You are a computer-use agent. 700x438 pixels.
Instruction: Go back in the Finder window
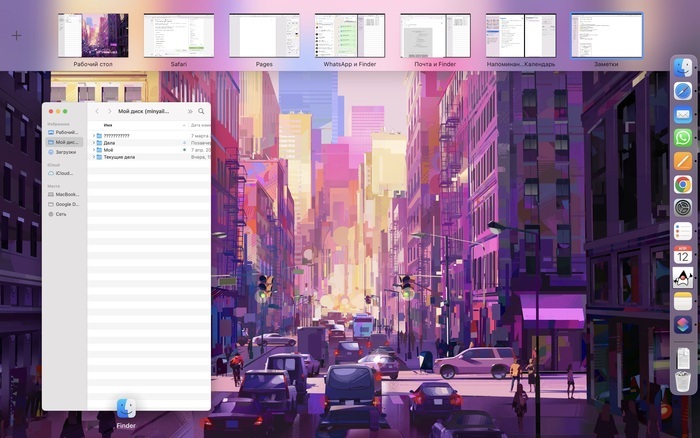click(97, 111)
